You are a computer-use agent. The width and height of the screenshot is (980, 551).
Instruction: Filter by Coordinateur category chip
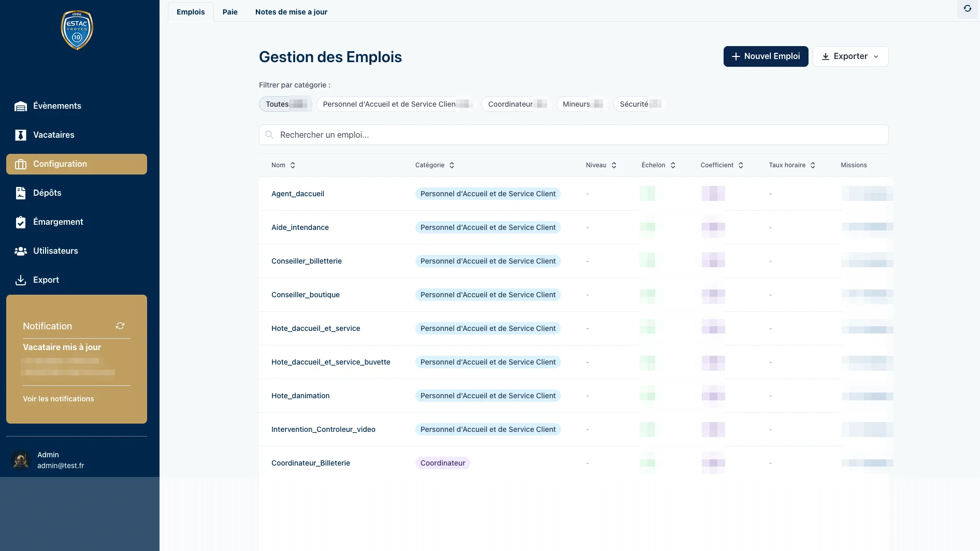516,104
